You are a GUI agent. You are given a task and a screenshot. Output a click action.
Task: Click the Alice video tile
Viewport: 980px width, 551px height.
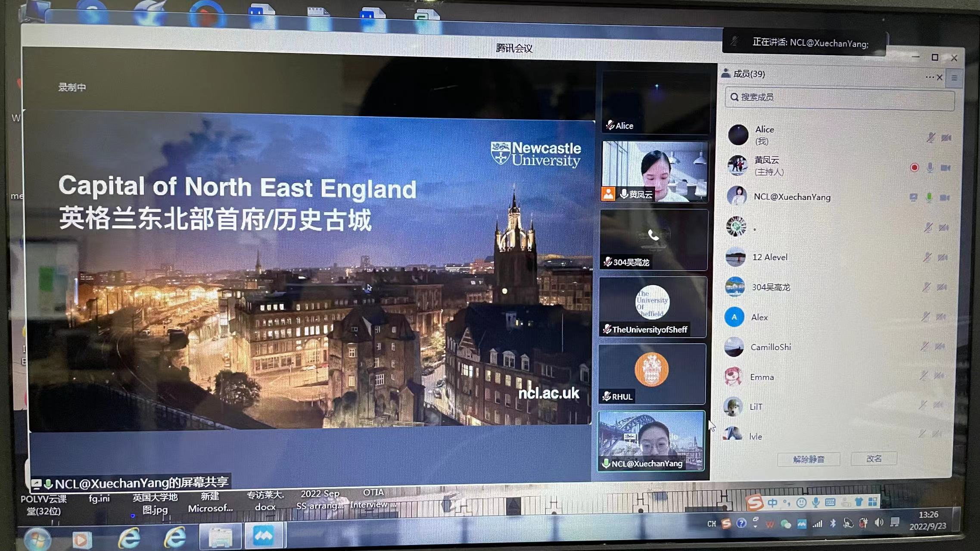(655, 102)
